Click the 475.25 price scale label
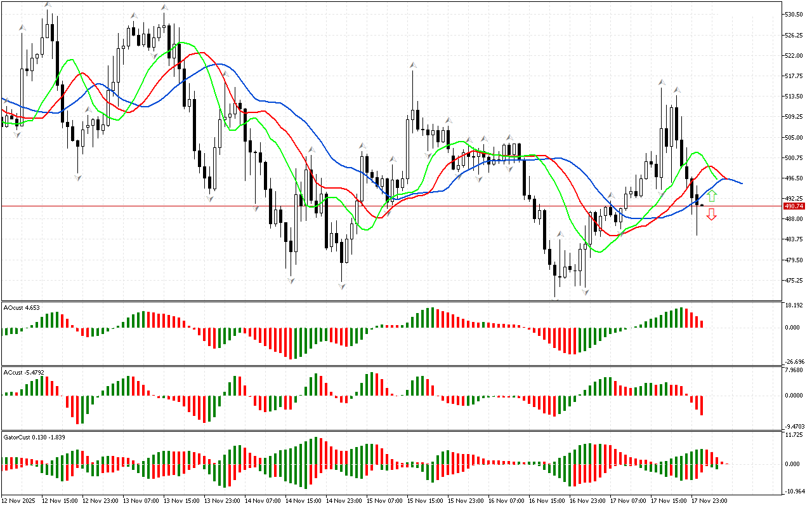The height and width of the screenshot is (508, 812). 795,280
